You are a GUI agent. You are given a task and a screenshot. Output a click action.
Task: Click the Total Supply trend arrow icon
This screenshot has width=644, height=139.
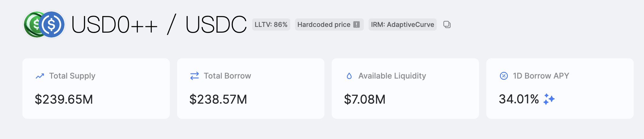pos(40,76)
